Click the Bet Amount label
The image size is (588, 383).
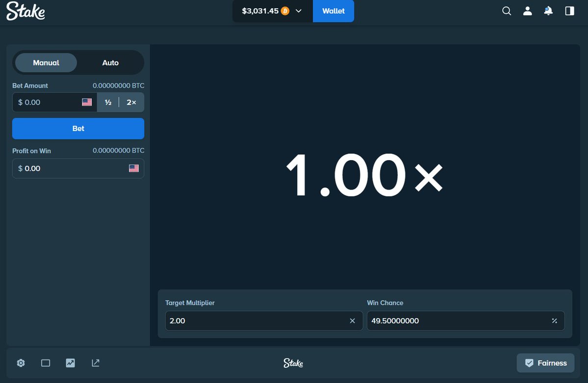(x=30, y=85)
